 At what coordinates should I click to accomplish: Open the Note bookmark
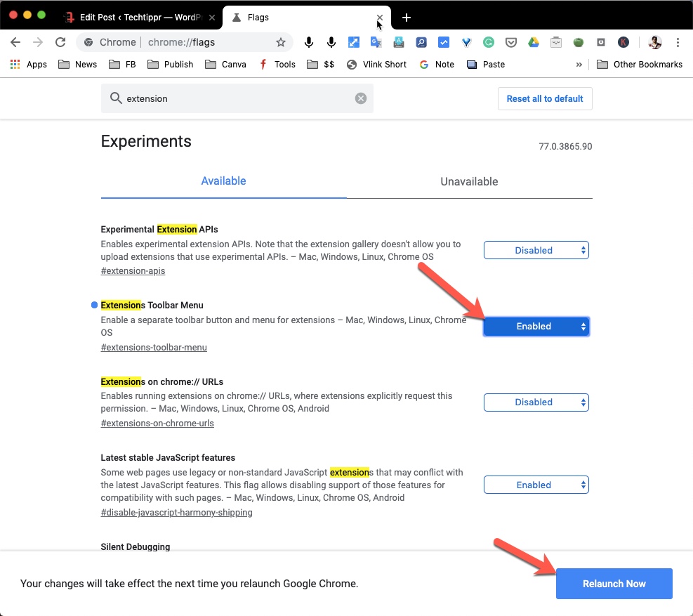437,64
